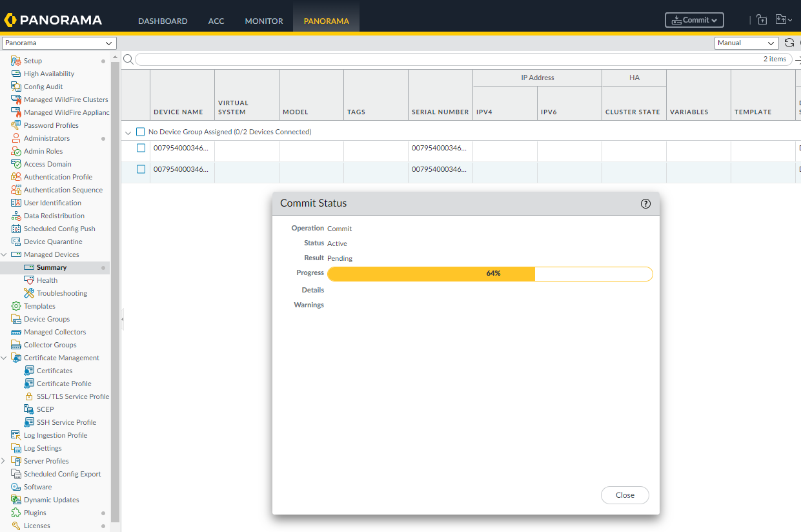
Task: Select Summary under Managed Devices
Action: click(x=52, y=267)
